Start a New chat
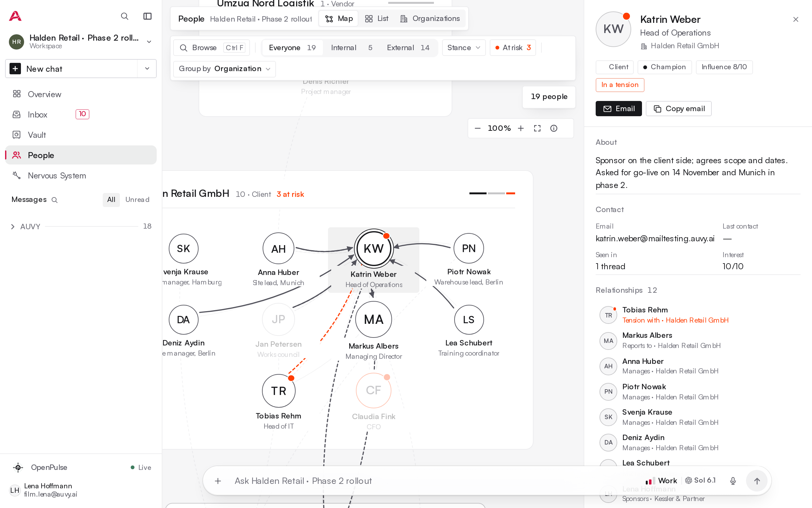The width and height of the screenshot is (812, 508). click(x=71, y=69)
